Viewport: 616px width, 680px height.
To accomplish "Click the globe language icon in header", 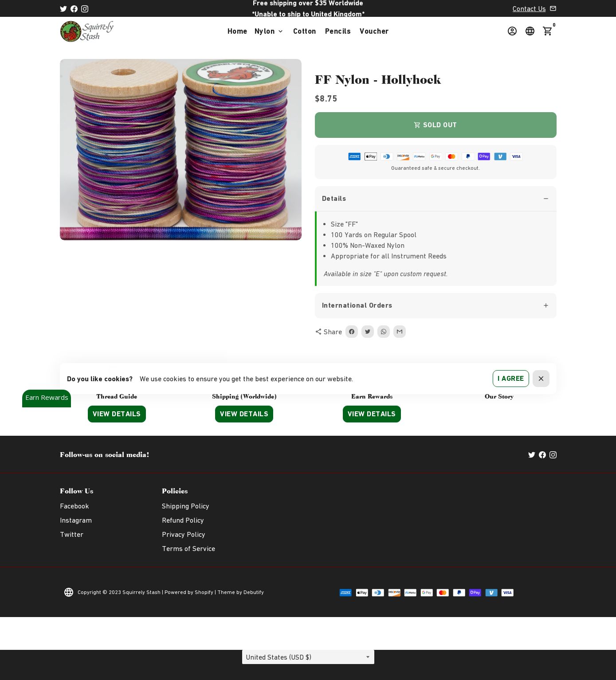I will [x=530, y=31].
